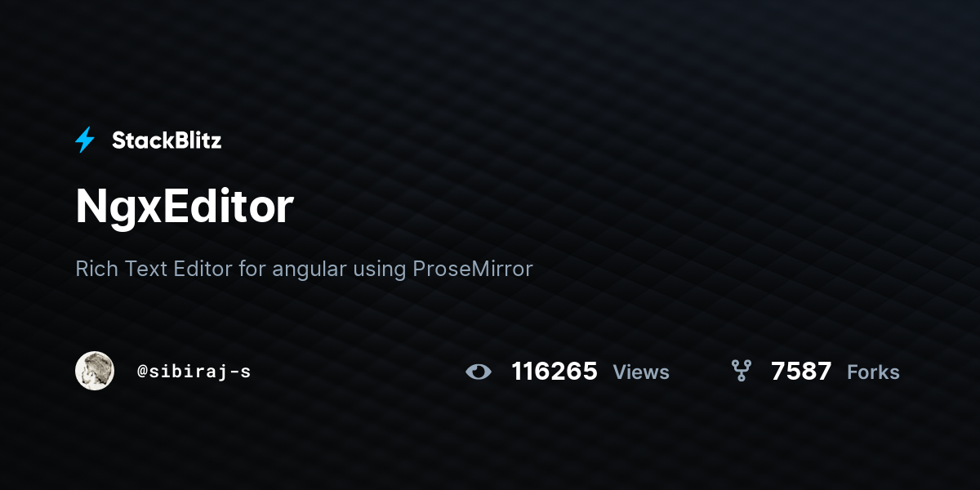Click the Views label
The height and width of the screenshot is (490, 980).
(641, 372)
